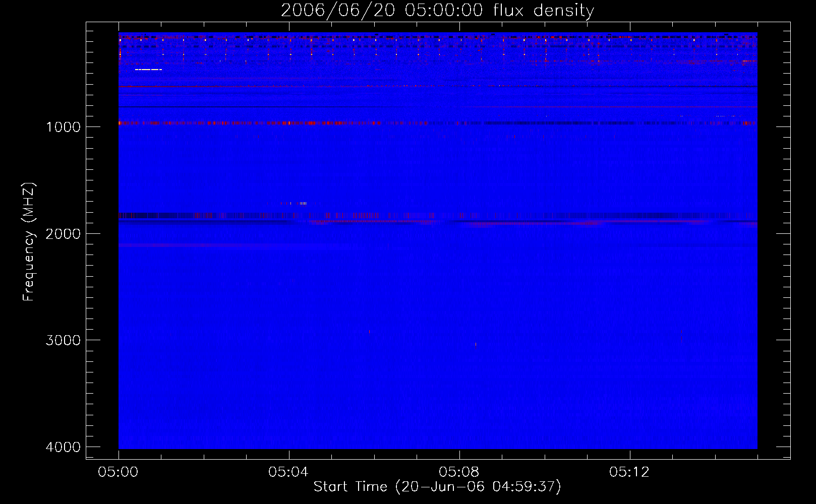Click the 2000 frequency tick label
The width and height of the screenshot is (816, 504).
[63, 234]
